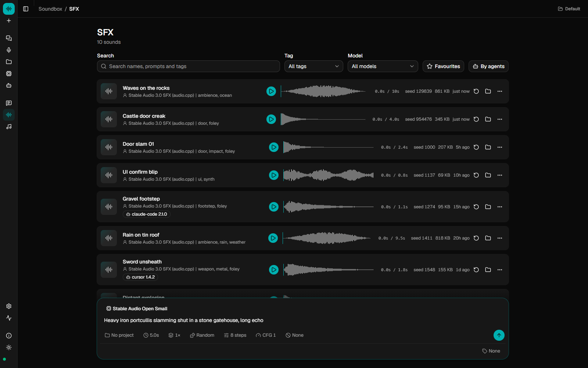Click the claude-code 2.1.0 agent badge
The height and width of the screenshot is (368, 588).
point(147,214)
